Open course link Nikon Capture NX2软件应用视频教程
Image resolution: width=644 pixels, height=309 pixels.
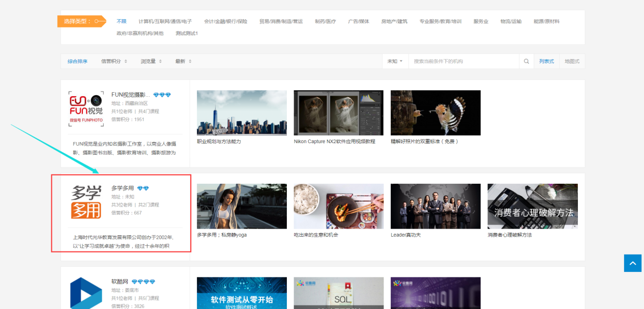[334, 142]
